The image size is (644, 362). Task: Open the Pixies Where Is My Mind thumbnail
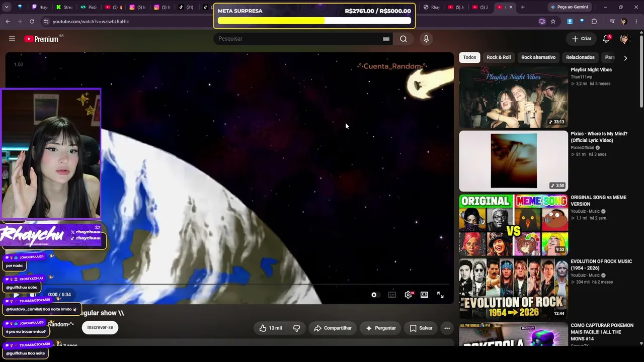point(513,161)
